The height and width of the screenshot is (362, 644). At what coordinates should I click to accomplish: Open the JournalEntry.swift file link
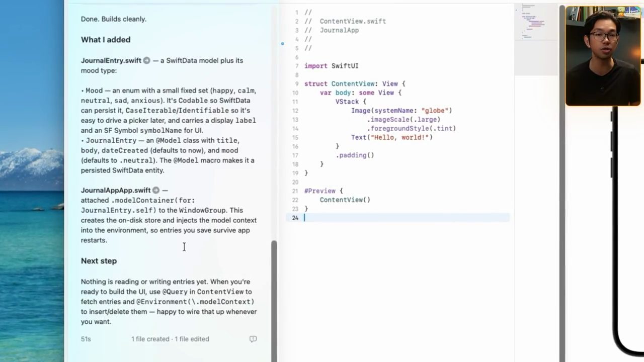click(x=111, y=60)
